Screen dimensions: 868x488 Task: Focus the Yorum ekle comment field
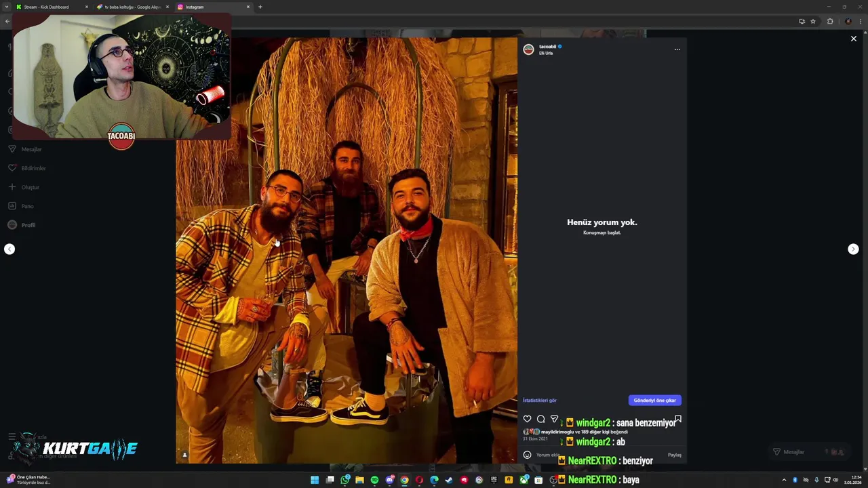[600, 455]
